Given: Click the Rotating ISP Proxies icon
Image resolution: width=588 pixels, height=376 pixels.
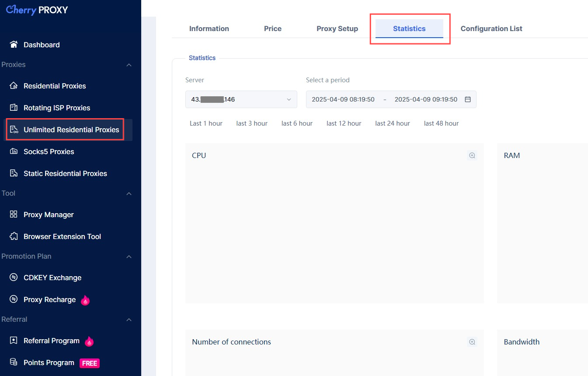Looking at the screenshot, I should coord(14,108).
